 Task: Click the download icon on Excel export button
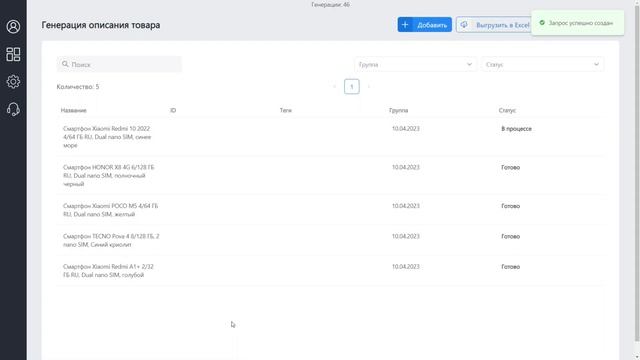464,25
